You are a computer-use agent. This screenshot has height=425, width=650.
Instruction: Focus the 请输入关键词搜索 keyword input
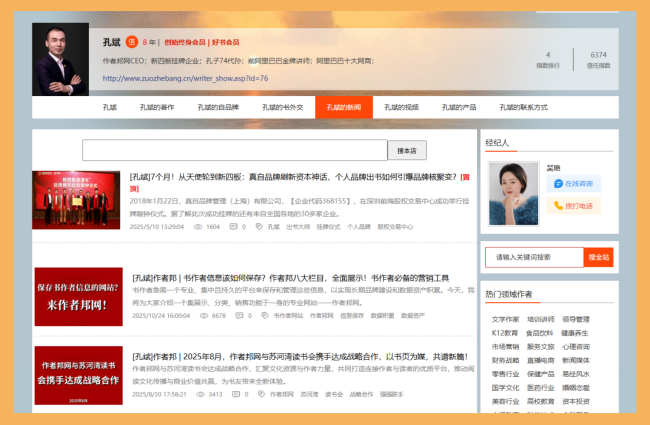pyautogui.click(x=534, y=257)
